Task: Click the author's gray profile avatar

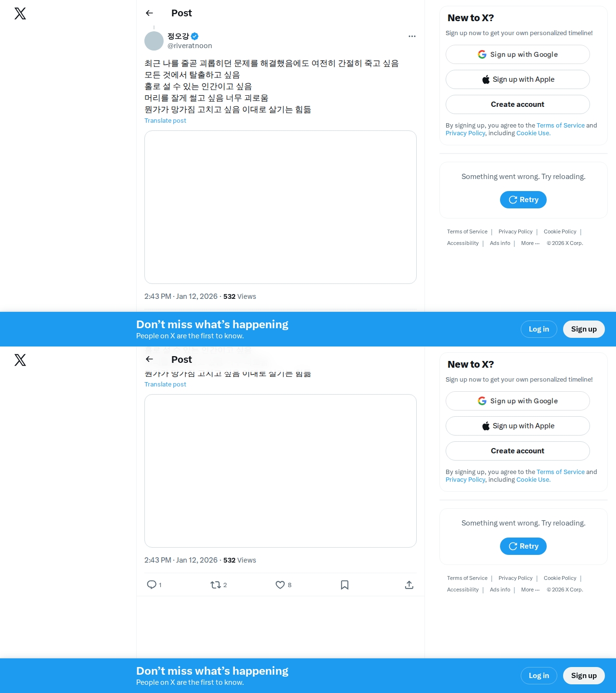Action: (154, 41)
